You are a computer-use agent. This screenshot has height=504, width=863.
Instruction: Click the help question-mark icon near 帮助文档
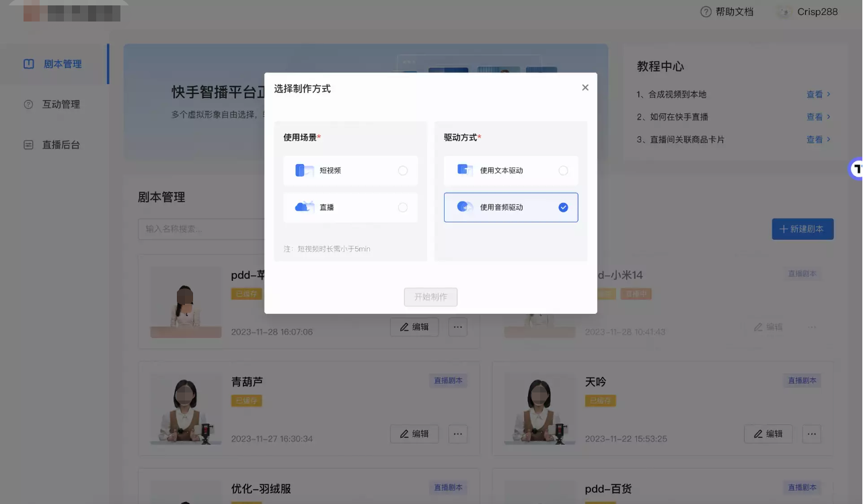tap(704, 11)
